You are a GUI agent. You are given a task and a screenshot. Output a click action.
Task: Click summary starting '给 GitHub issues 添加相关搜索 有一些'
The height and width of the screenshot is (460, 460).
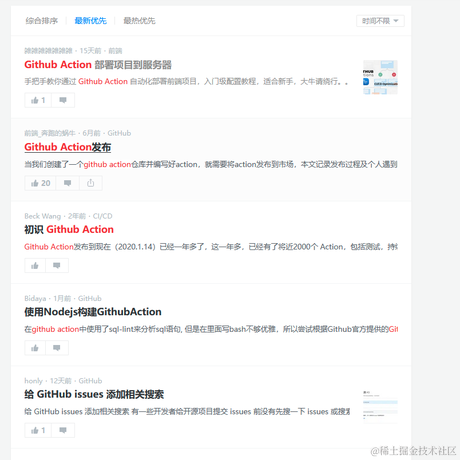tap(187, 412)
